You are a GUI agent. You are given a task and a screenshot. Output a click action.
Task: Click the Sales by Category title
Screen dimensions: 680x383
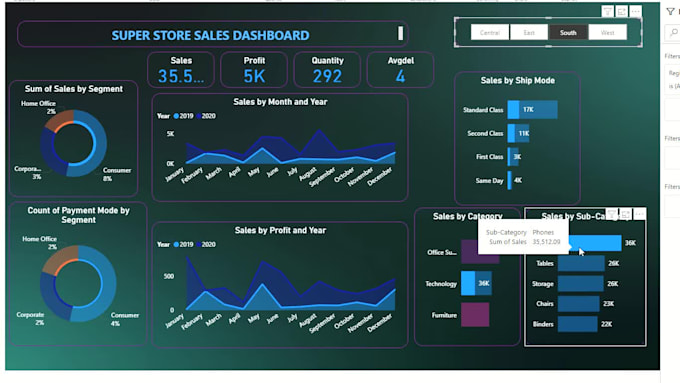coord(468,216)
